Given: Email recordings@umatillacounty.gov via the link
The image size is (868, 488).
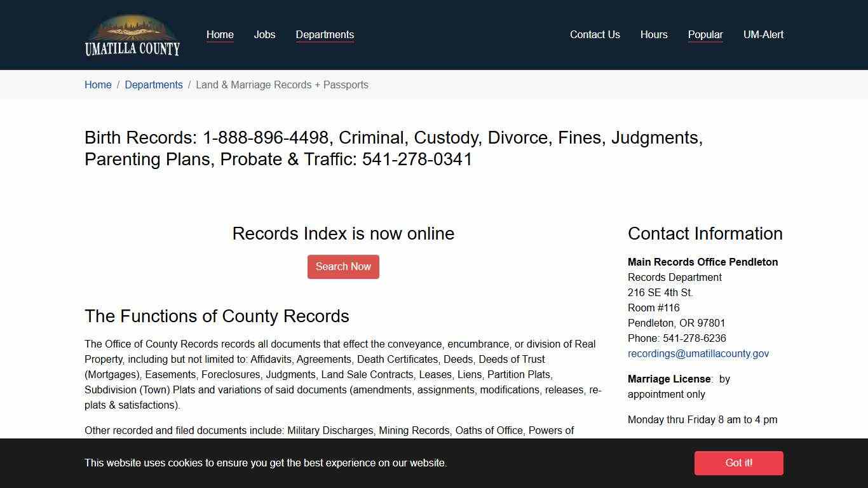Looking at the screenshot, I should (x=698, y=353).
